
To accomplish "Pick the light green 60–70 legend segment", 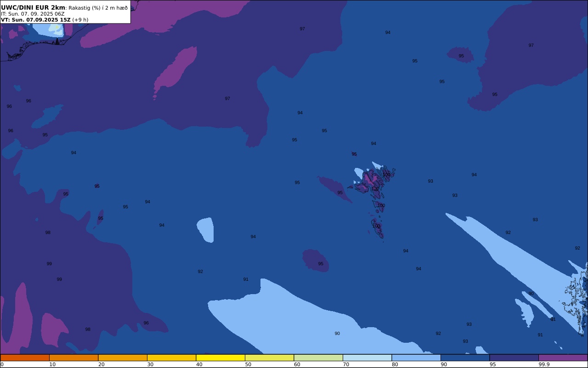I will (318, 357).
